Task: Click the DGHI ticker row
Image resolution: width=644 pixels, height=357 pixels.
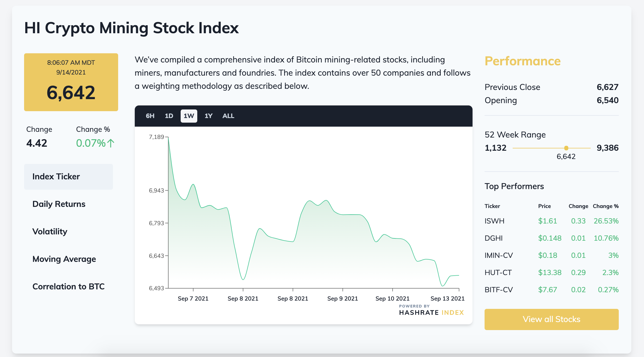Action: (x=493, y=238)
